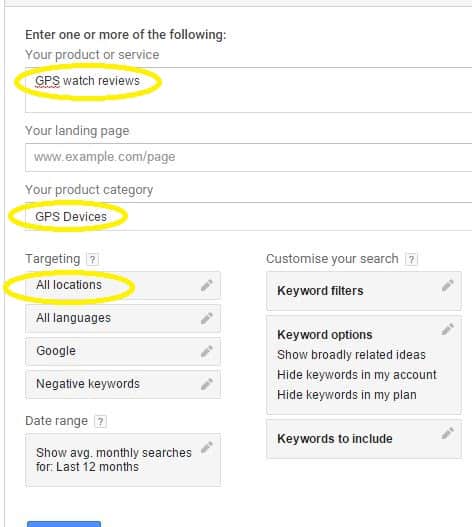Click the landing page URL field
472x527 pixels.
coord(248,157)
